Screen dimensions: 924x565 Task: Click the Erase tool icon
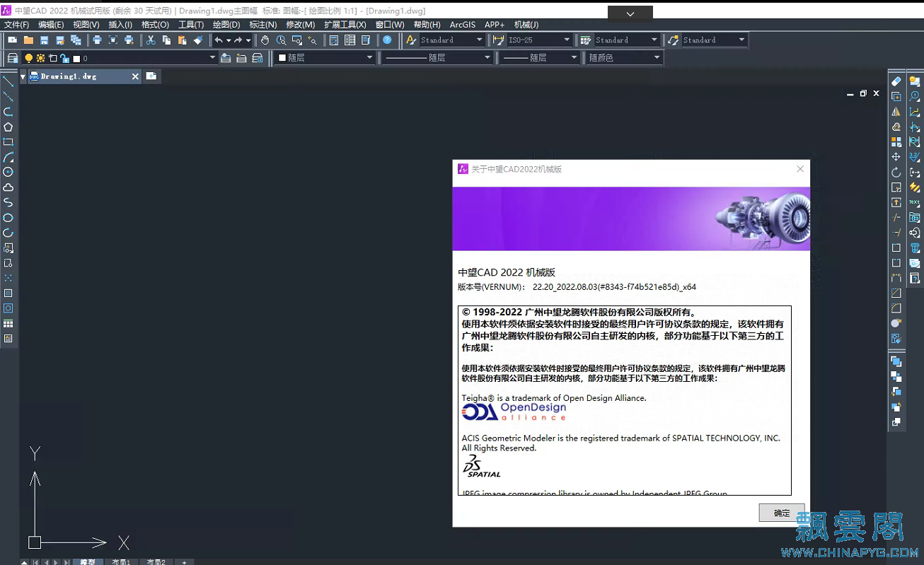896,81
